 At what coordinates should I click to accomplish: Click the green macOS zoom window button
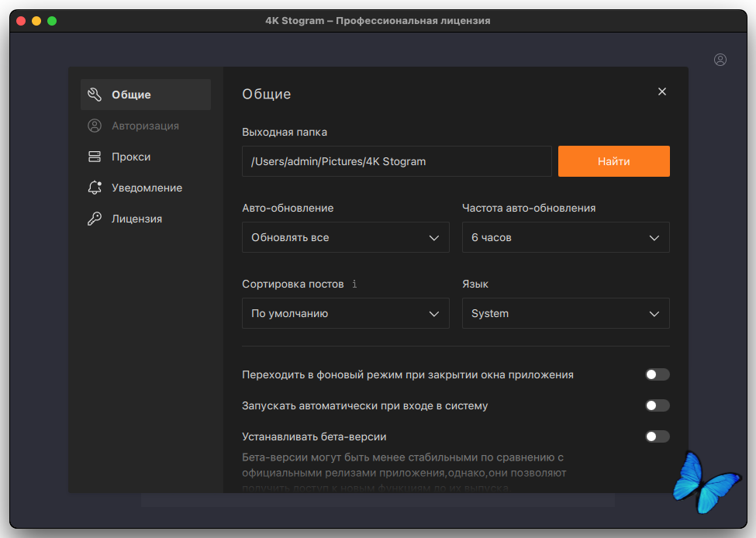[52, 21]
